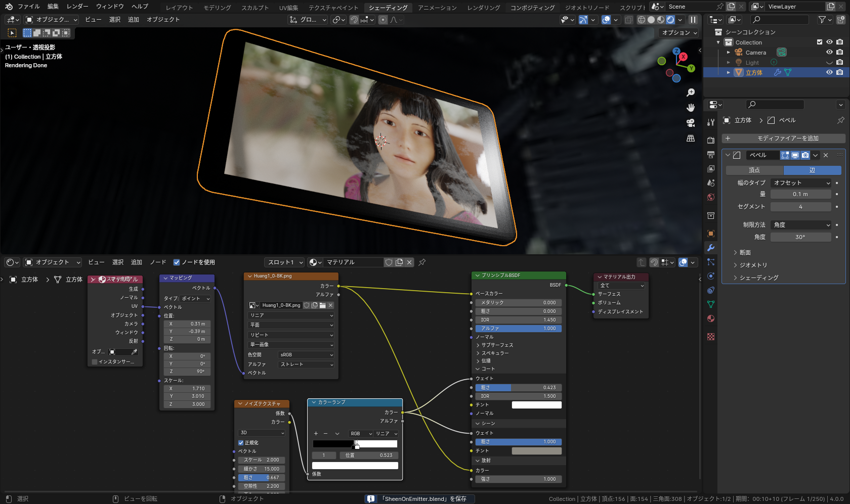The width and height of the screenshot is (850, 504).
Task: Open the レンダー menu
Action: click(x=77, y=7)
